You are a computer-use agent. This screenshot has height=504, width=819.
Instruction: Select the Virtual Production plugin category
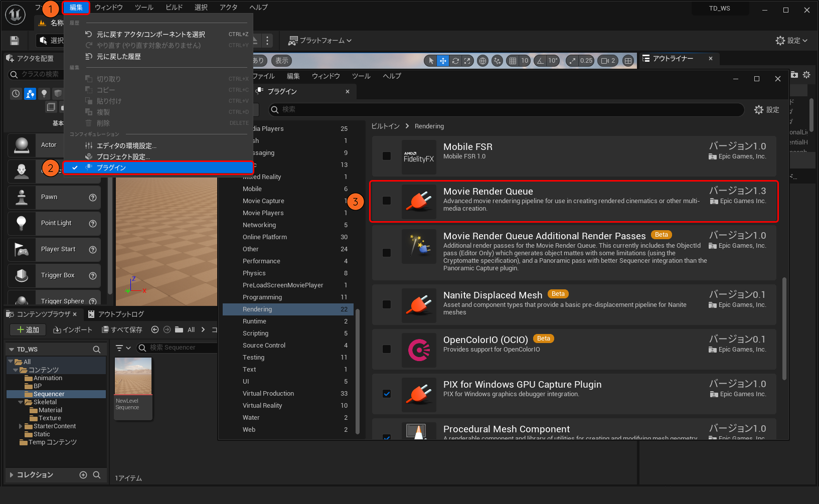click(268, 394)
